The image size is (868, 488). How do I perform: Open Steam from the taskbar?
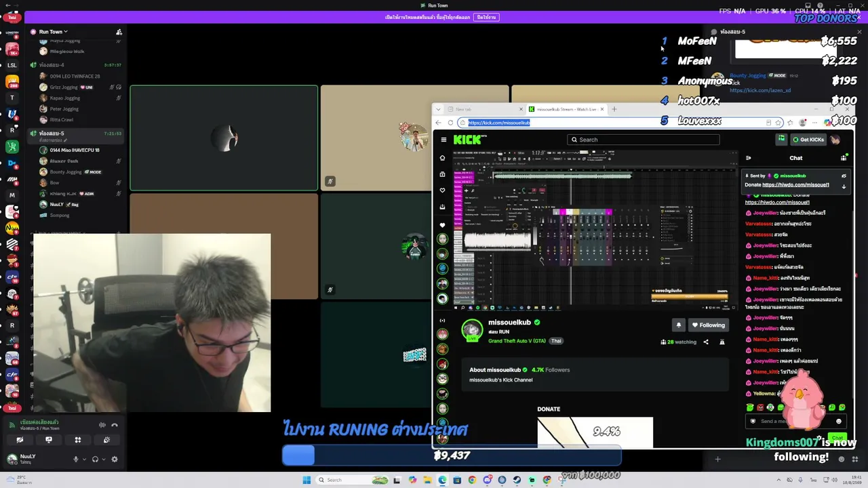click(x=517, y=480)
